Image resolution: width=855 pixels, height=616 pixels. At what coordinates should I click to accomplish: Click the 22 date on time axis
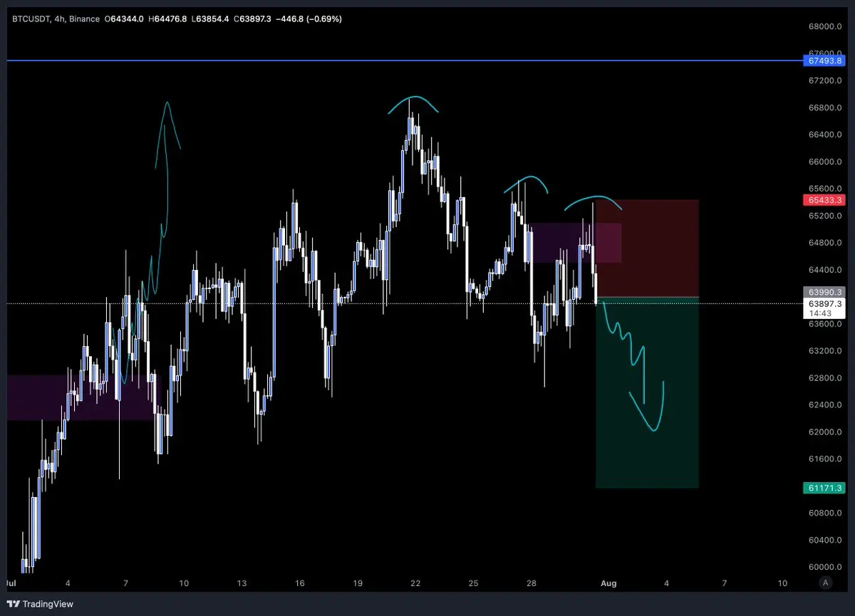(415, 583)
